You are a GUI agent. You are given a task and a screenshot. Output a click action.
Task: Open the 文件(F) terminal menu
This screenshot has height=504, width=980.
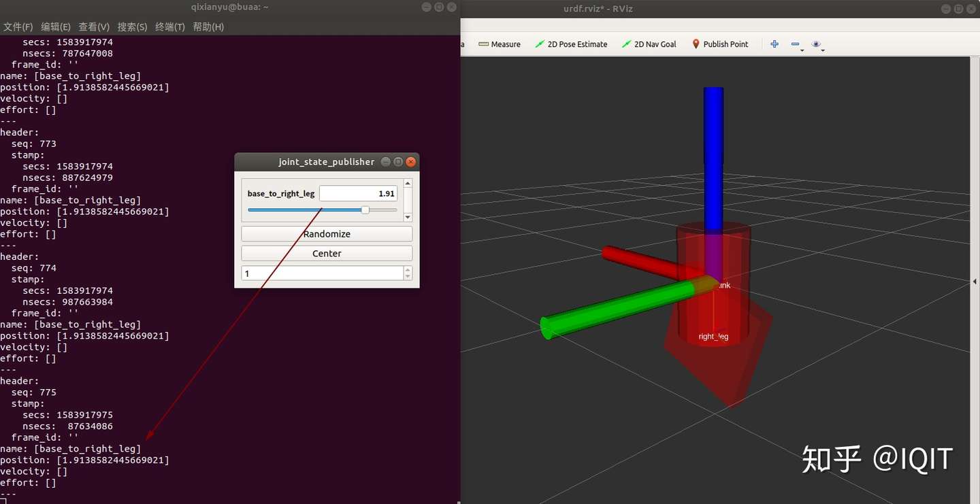(x=18, y=27)
